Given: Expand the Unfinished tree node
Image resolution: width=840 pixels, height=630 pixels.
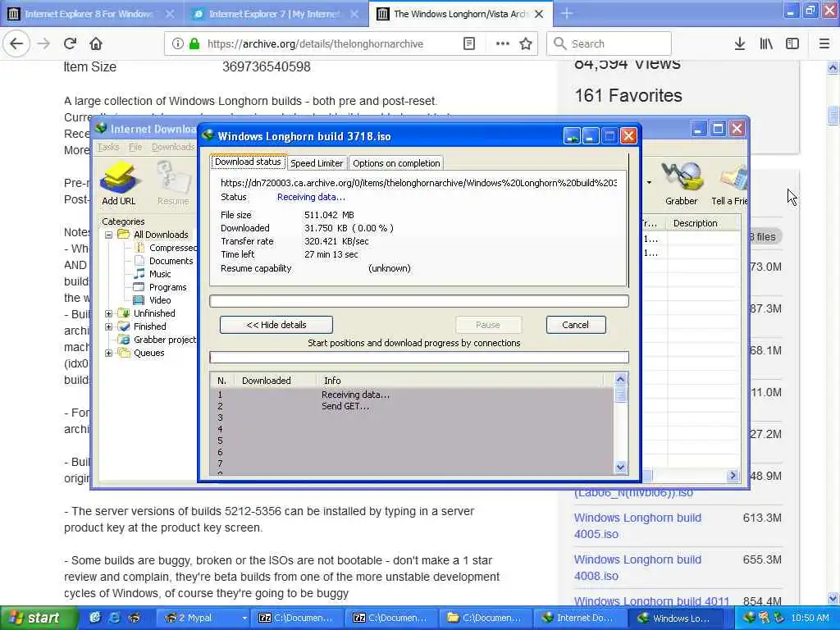Looking at the screenshot, I should (109, 313).
